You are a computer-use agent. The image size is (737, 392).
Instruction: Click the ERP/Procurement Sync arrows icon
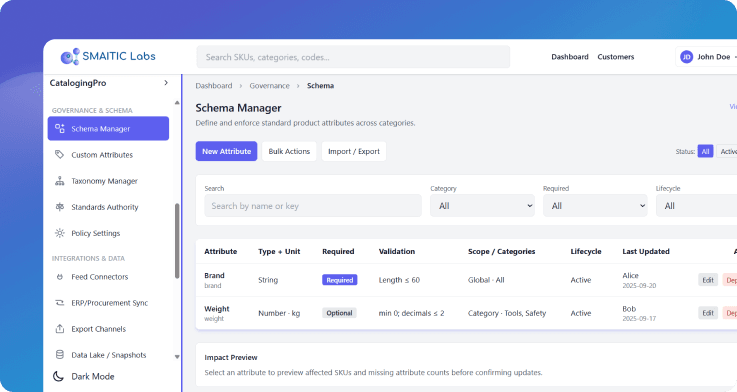(59, 303)
